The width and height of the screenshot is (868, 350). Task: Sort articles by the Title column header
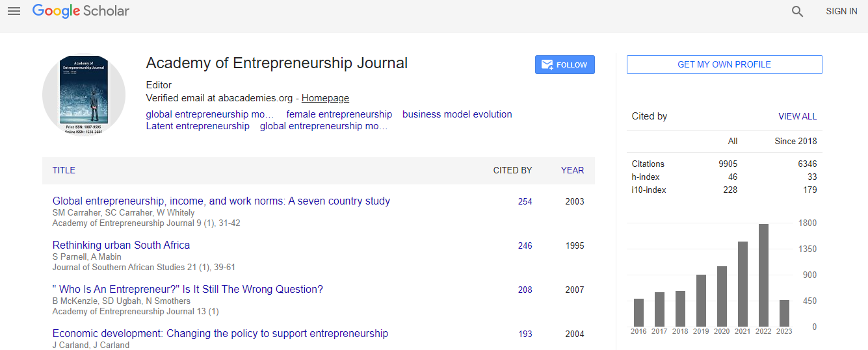pos(64,170)
